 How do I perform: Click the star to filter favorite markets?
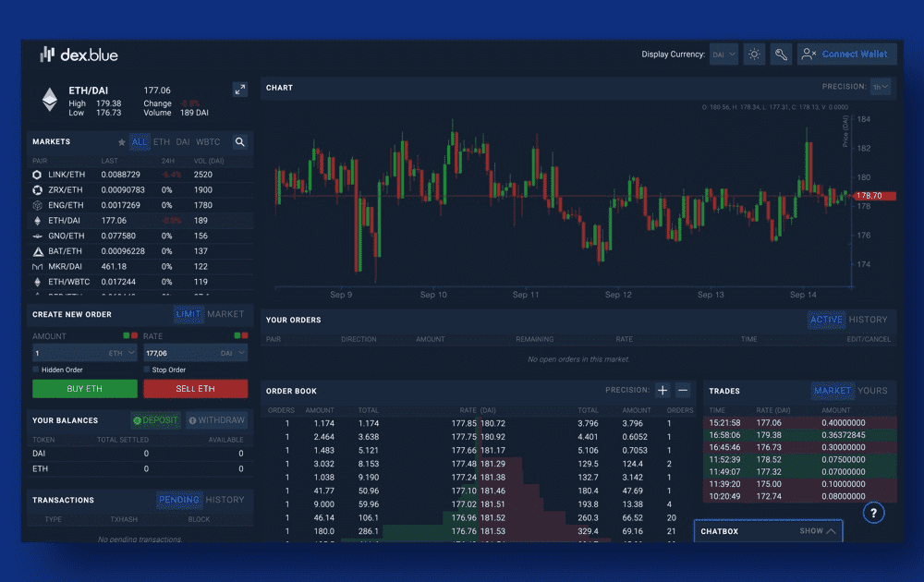pyautogui.click(x=121, y=141)
